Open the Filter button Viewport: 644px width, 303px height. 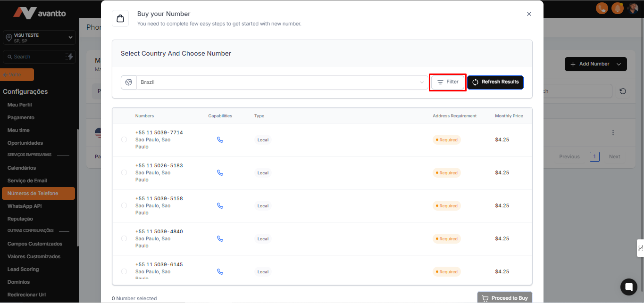448,82
